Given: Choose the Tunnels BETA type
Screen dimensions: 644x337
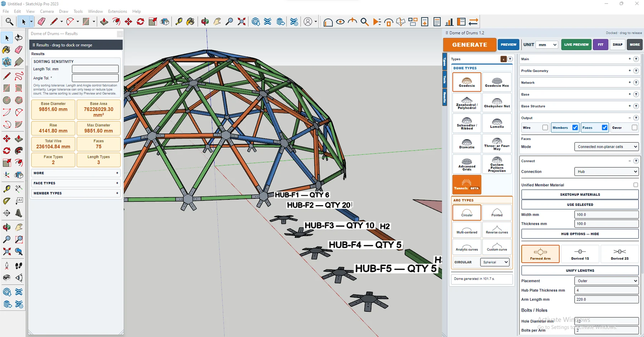Looking at the screenshot, I should [x=467, y=184].
